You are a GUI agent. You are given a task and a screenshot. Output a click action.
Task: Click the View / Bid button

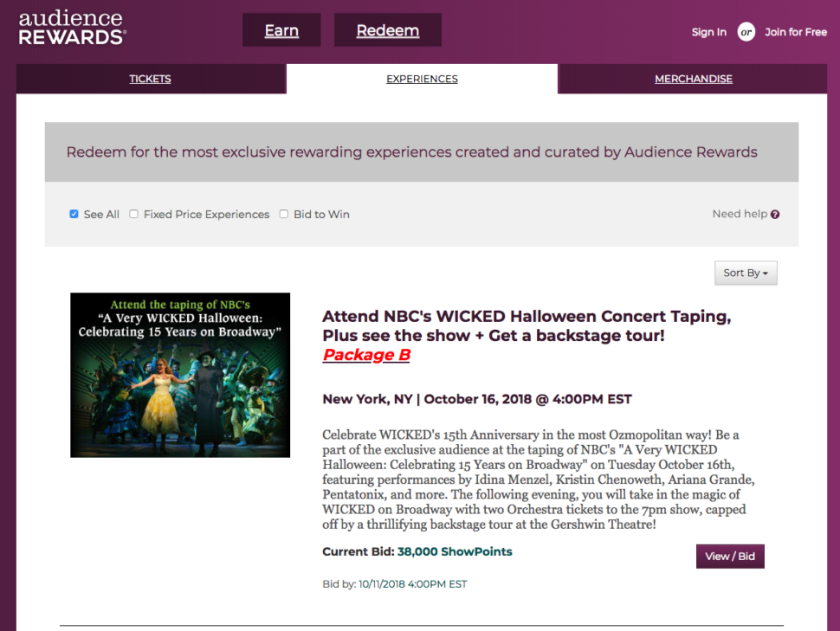[730, 556]
